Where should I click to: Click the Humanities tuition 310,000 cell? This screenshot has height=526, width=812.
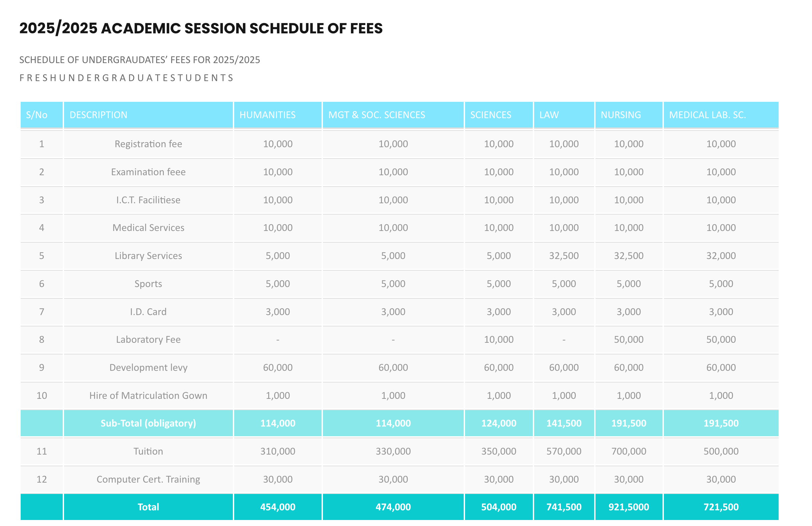[x=277, y=451]
